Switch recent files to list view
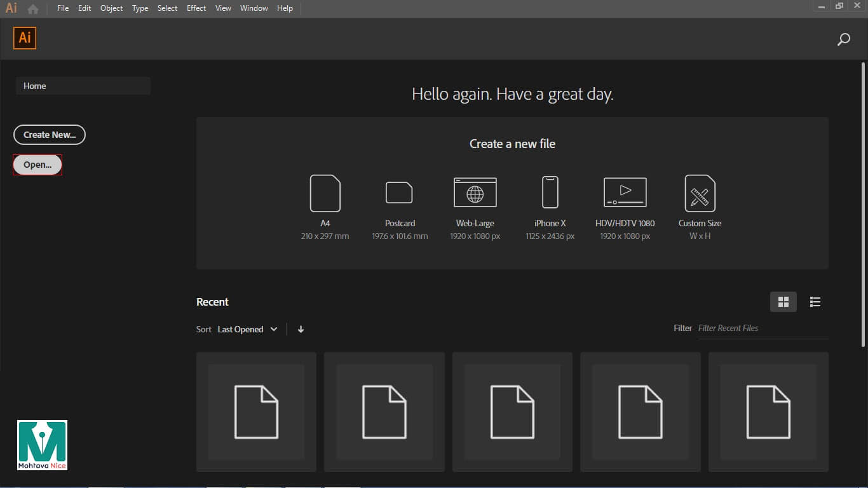This screenshot has height=488, width=868. [x=815, y=302]
